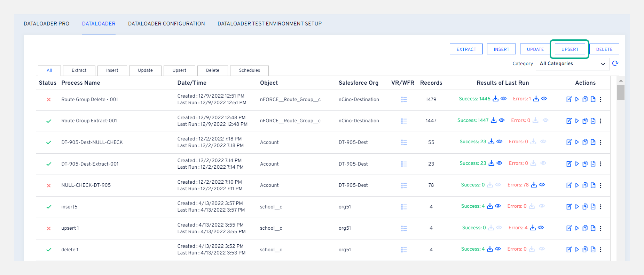Download success file for Route Group Extract-001
The image size is (644, 275).
click(494, 120)
